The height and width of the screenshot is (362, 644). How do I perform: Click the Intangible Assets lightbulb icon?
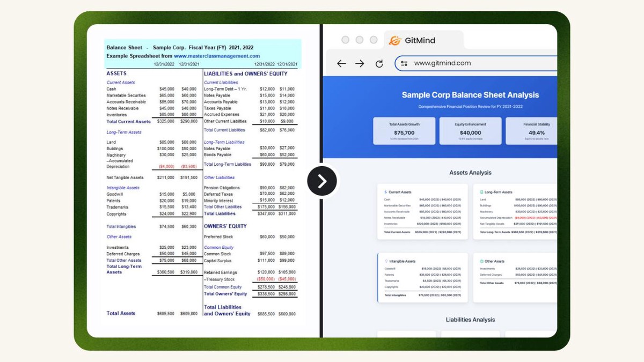pyautogui.click(x=386, y=261)
